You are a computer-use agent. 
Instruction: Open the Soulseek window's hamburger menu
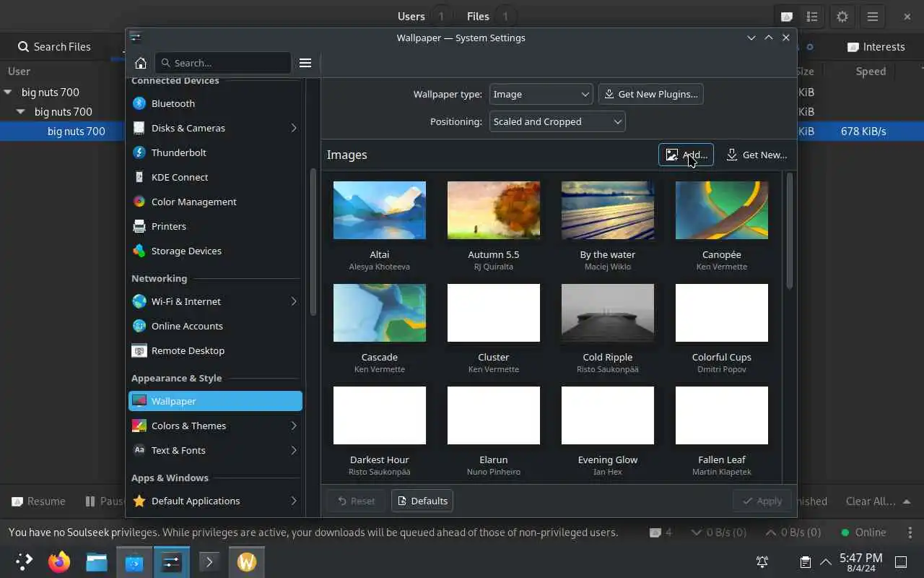(x=873, y=17)
